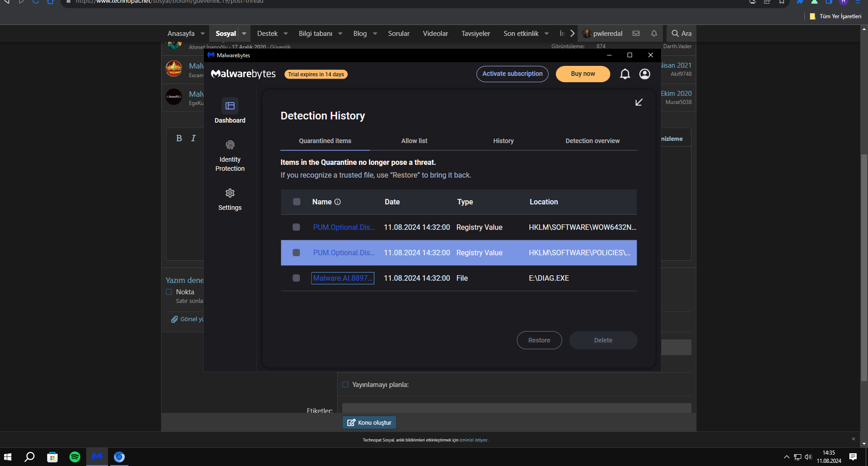
Task: Click the Etiketler input field
Action: click(516, 408)
